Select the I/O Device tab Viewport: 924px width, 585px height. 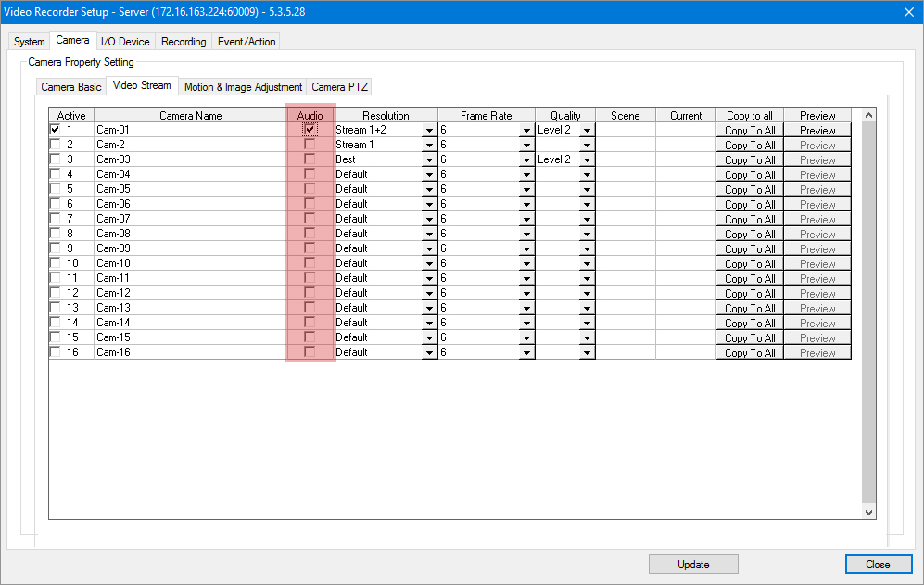[x=125, y=42]
